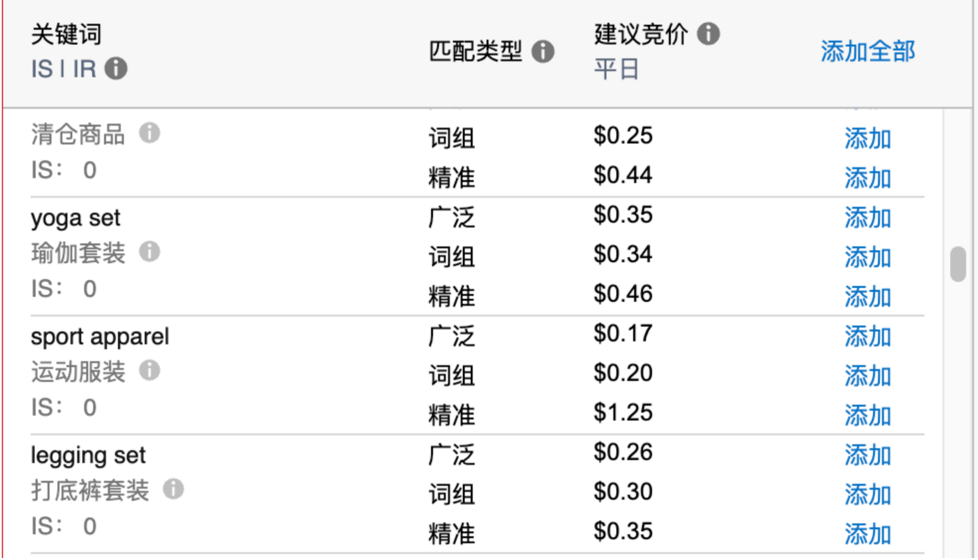Image resolution: width=978 pixels, height=560 pixels.
Task: Click info icon next to IS | IR
Action: [x=116, y=68]
